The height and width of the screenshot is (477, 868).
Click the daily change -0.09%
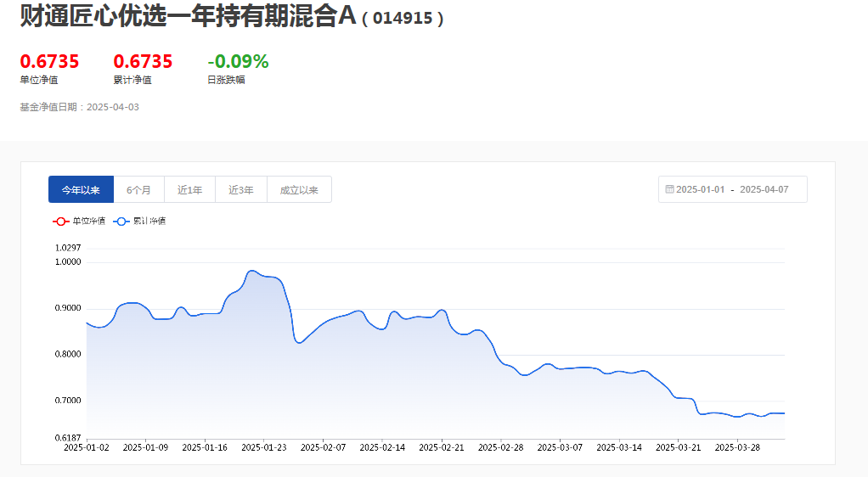click(238, 61)
